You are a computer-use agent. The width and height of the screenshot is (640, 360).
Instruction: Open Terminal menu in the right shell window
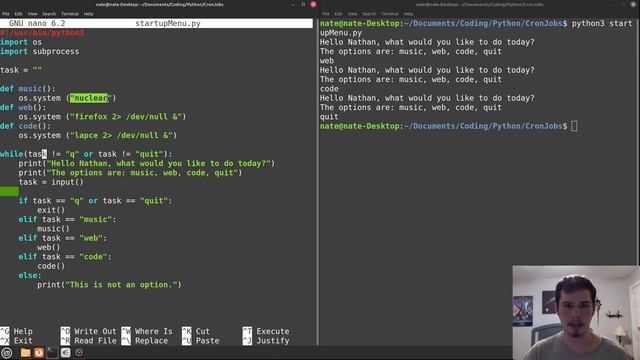click(x=390, y=14)
